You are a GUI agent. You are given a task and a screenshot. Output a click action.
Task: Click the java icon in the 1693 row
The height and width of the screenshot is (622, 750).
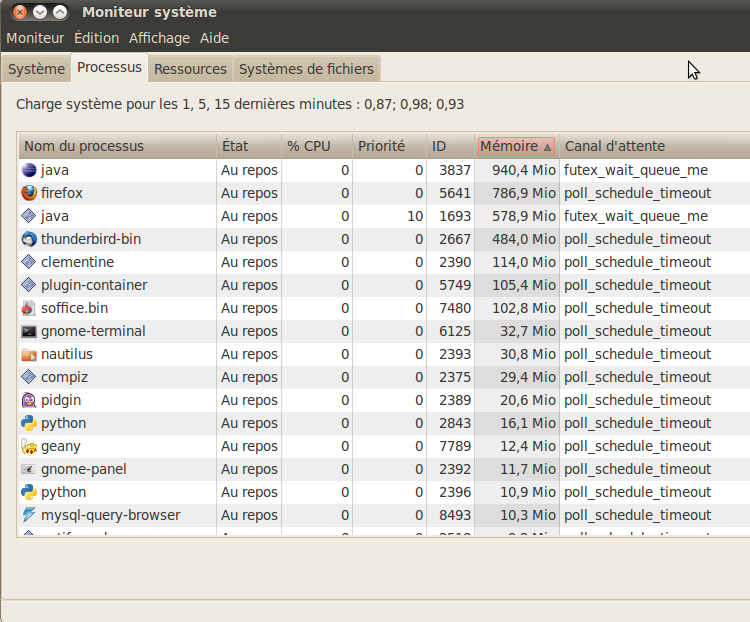pyautogui.click(x=29, y=216)
